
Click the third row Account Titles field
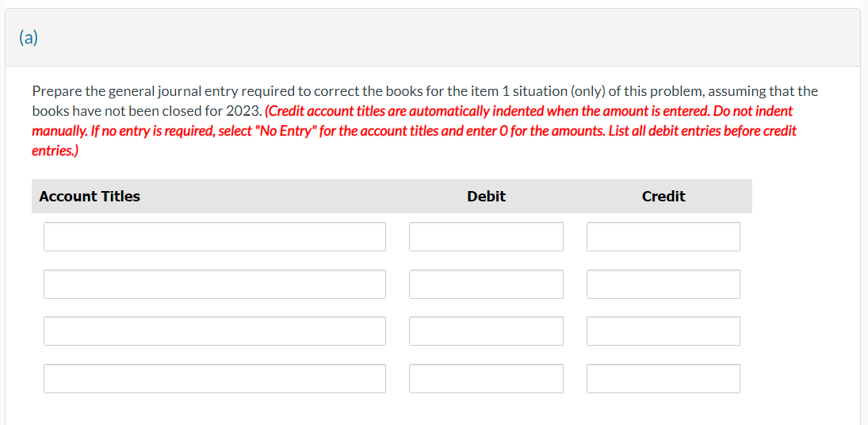pyautogui.click(x=214, y=331)
